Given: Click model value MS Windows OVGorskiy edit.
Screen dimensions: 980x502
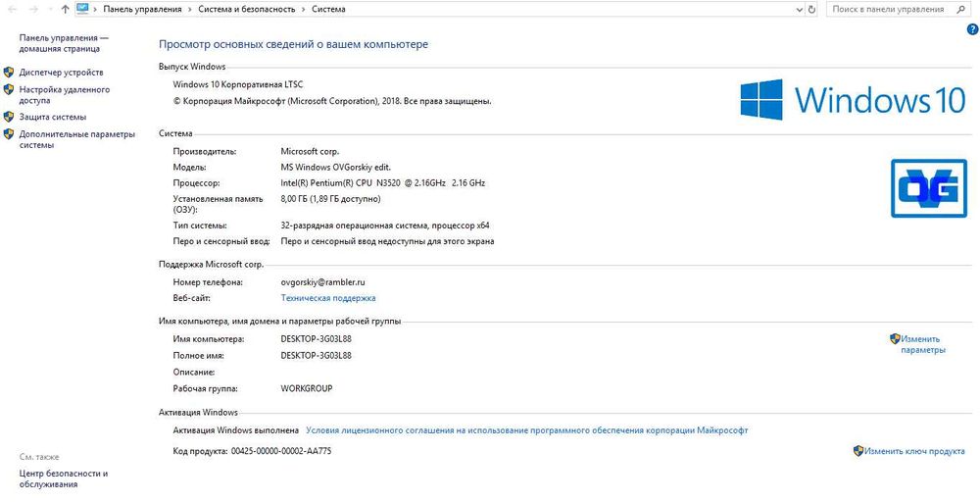Looking at the screenshot, I should point(336,167).
